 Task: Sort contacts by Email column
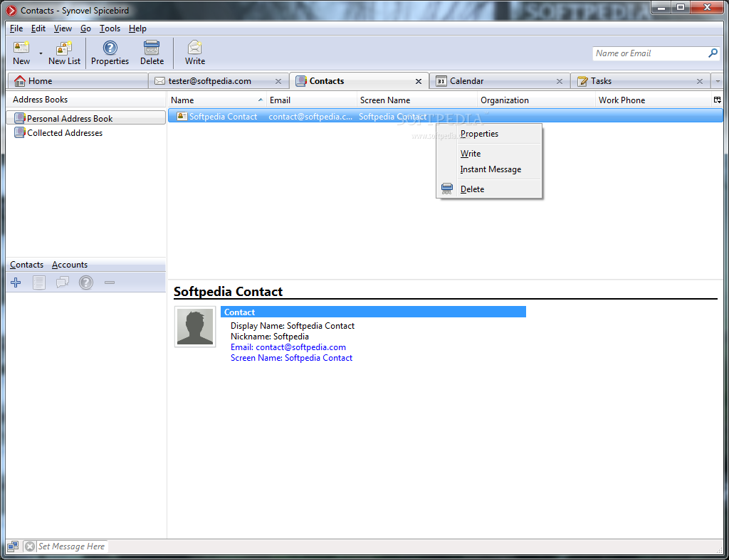coord(312,100)
